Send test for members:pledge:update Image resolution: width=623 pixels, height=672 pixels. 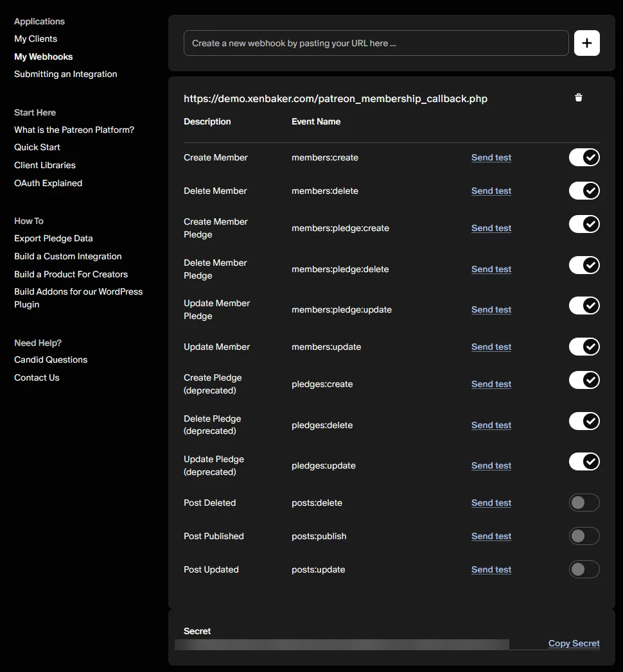pos(491,309)
